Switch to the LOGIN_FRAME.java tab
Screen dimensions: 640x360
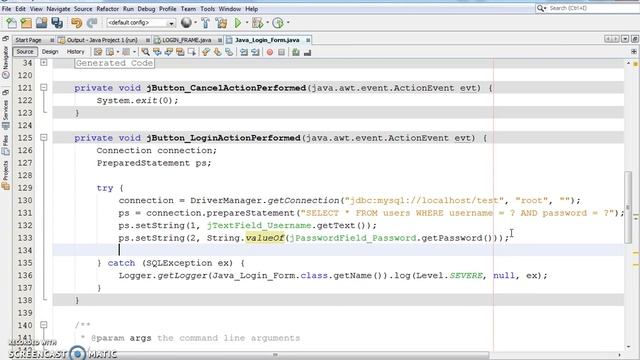point(187,40)
